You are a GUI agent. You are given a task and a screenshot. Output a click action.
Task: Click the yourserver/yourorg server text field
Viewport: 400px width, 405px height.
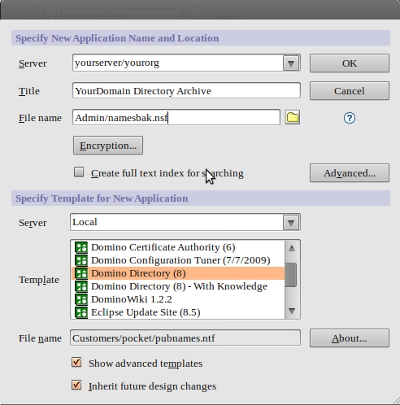point(178,63)
